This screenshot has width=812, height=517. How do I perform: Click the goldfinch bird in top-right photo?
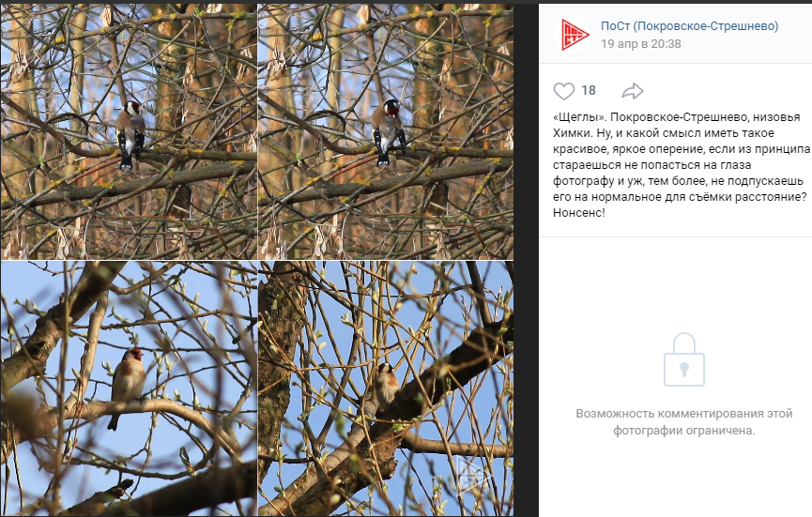tap(388, 132)
